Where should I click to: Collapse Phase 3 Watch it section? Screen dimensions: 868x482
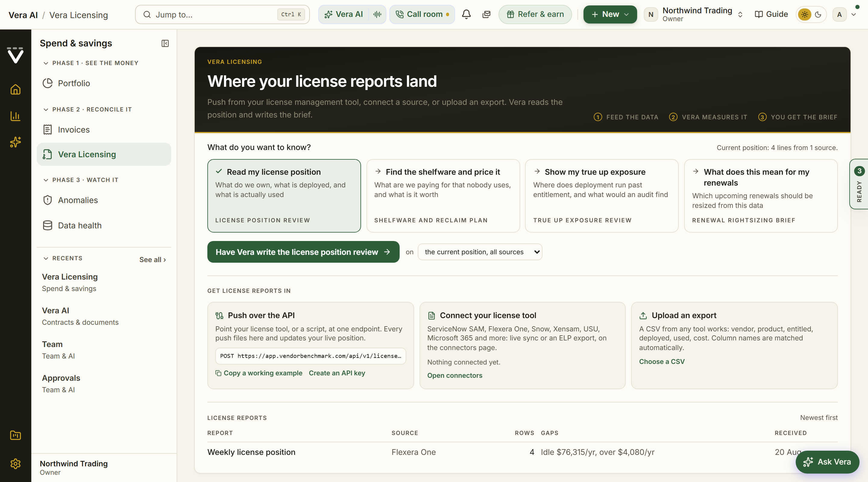(x=81, y=180)
